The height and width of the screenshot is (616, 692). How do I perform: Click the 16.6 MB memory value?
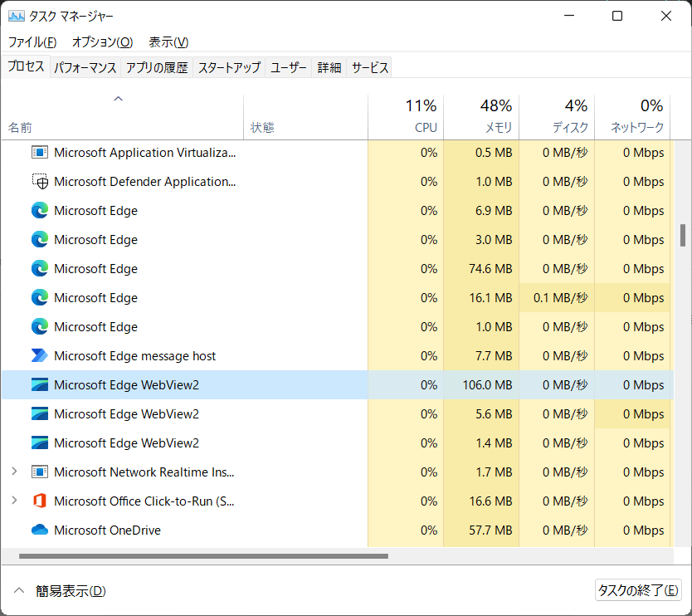tap(490, 501)
